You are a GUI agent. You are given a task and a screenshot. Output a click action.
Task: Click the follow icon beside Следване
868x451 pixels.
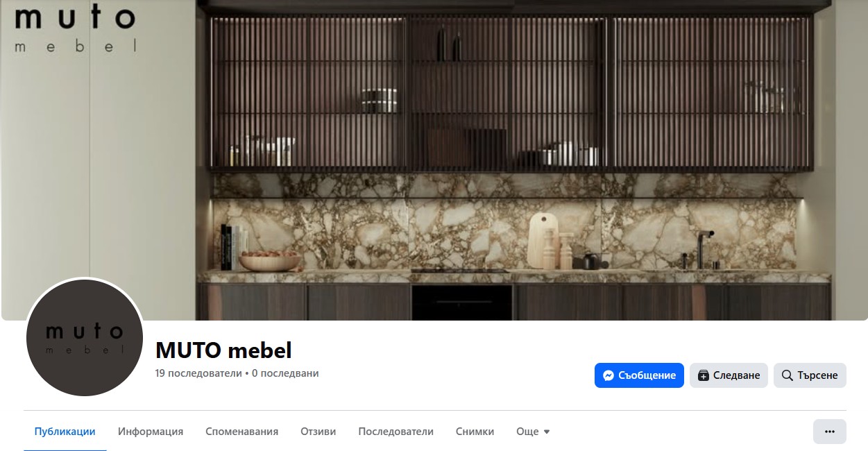(x=704, y=375)
